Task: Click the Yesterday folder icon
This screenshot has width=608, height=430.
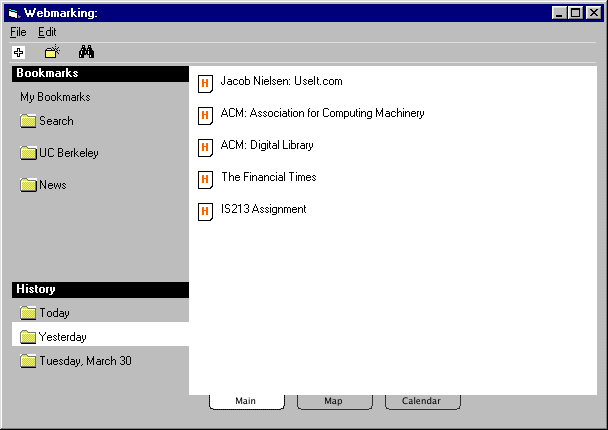Action: click(x=28, y=337)
